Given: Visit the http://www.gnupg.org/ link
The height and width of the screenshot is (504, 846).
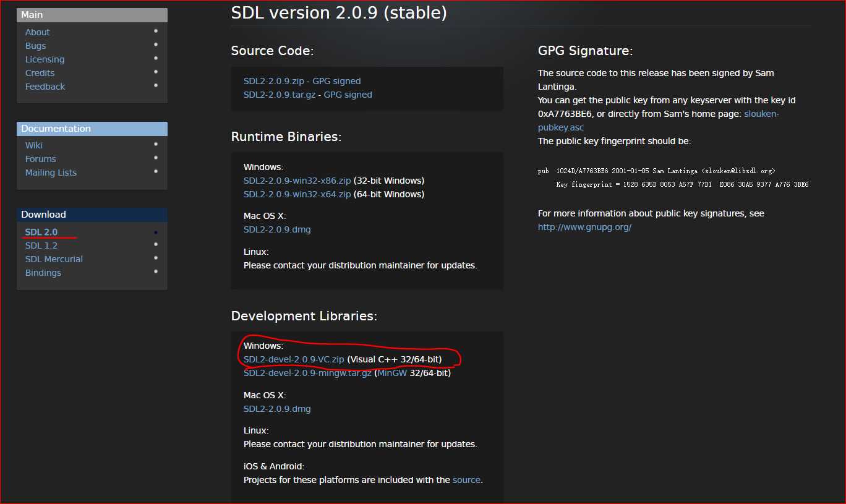Looking at the screenshot, I should coord(584,227).
